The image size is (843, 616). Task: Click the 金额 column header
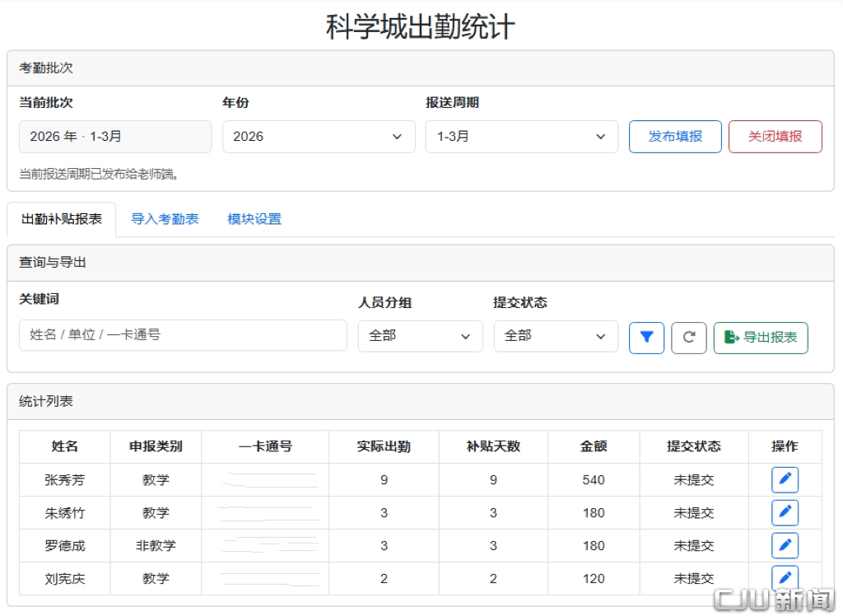click(594, 446)
